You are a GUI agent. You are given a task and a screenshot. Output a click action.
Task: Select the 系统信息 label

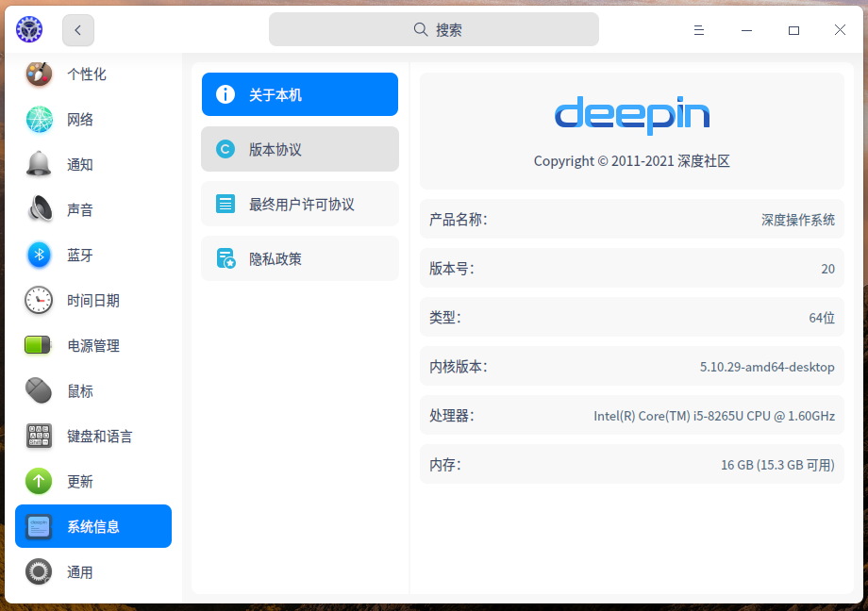click(x=93, y=526)
